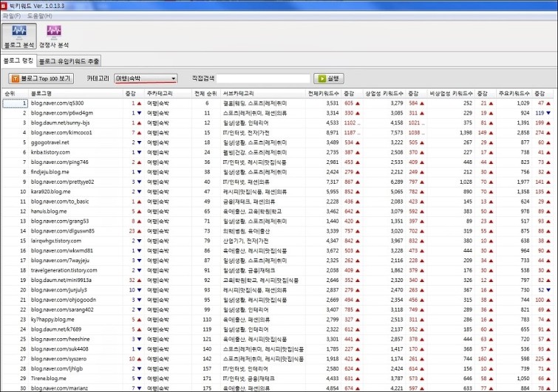The height and width of the screenshot is (392, 558).
Task: Open the 블로그 분석 toolbar icon
Action: [x=19, y=36]
